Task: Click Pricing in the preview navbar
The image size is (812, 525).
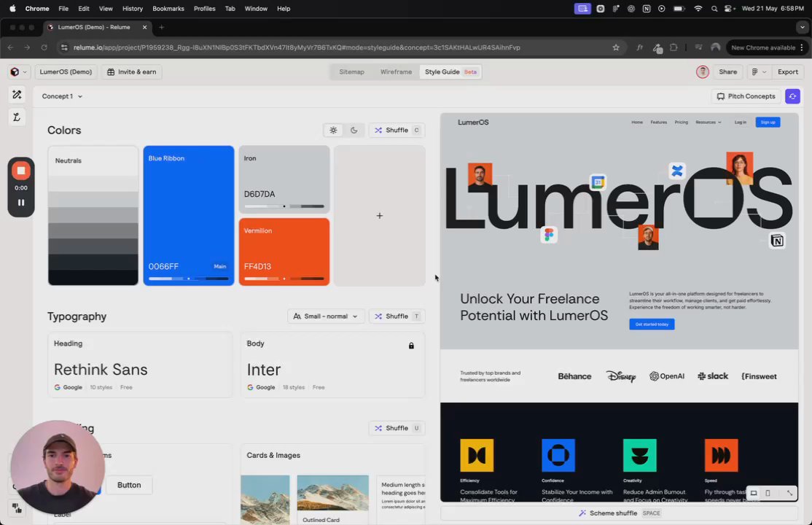Action: coord(681,122)
